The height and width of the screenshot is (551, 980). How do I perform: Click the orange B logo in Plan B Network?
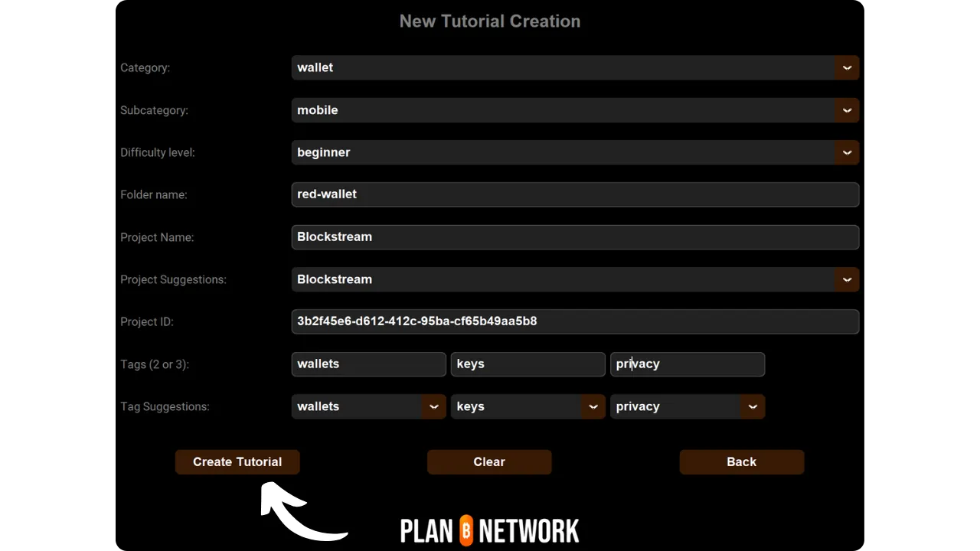(x=465, y=529)
